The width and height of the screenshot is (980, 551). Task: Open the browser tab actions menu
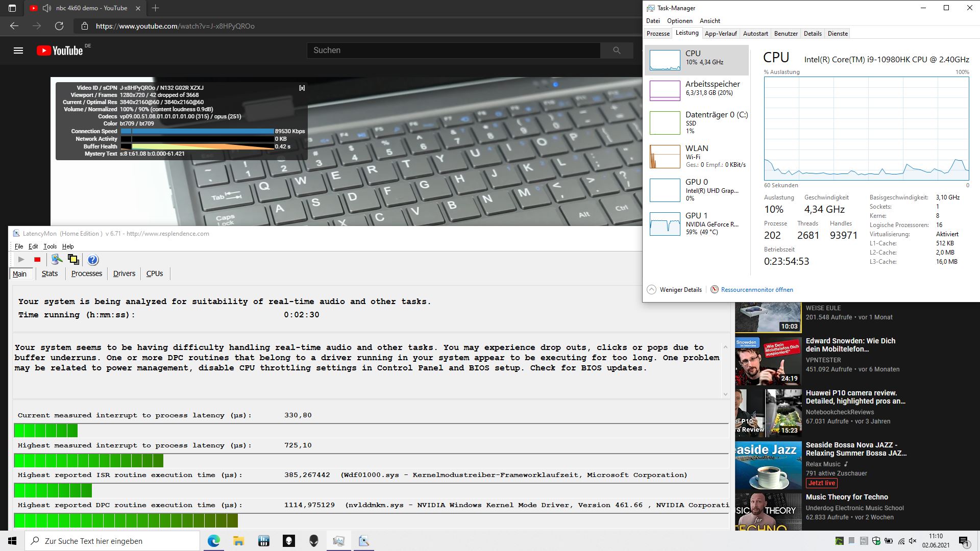tap(12, 8)
